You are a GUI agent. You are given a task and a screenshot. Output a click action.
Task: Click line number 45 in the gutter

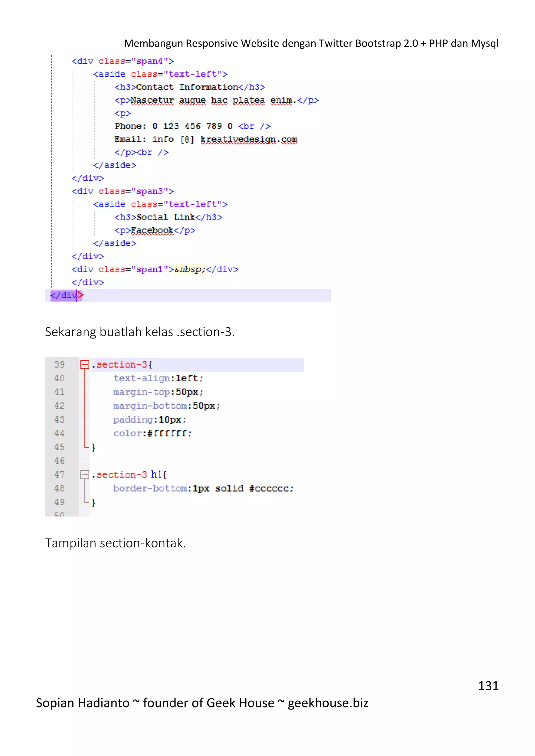pyautogui.click(x=60, y=447)
